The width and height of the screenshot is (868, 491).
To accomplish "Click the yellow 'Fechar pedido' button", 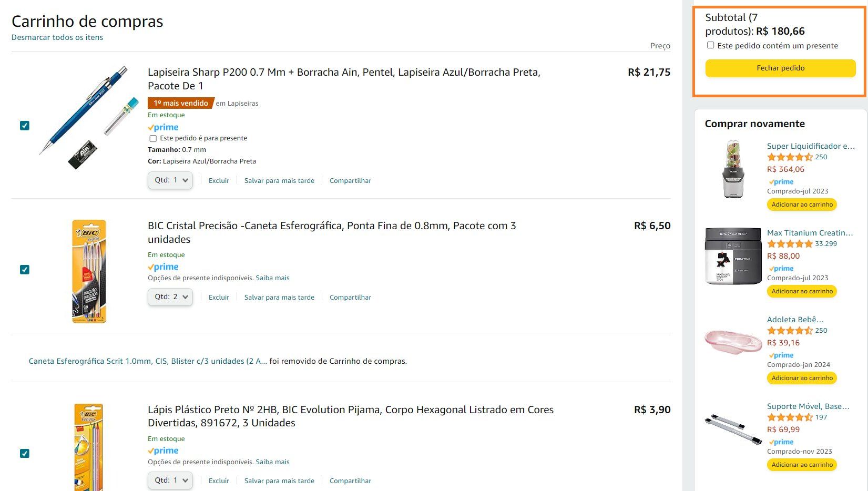I will pyautogui.click(x=780, y=68).
